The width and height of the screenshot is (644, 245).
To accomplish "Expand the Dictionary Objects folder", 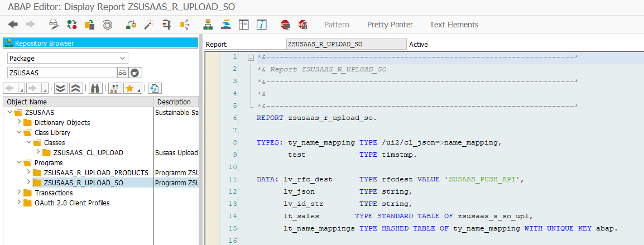I will click(19, 122).
